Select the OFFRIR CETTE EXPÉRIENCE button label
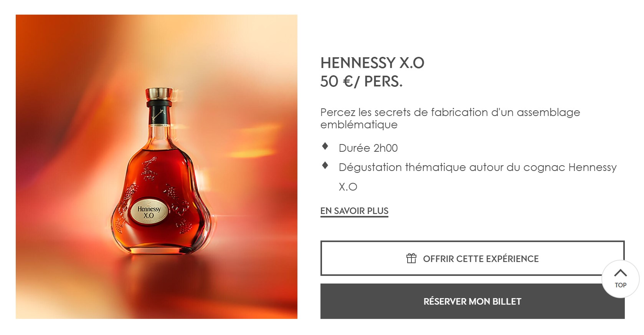Viewport: 644px width, 335px height. click(x=481, y=259)
